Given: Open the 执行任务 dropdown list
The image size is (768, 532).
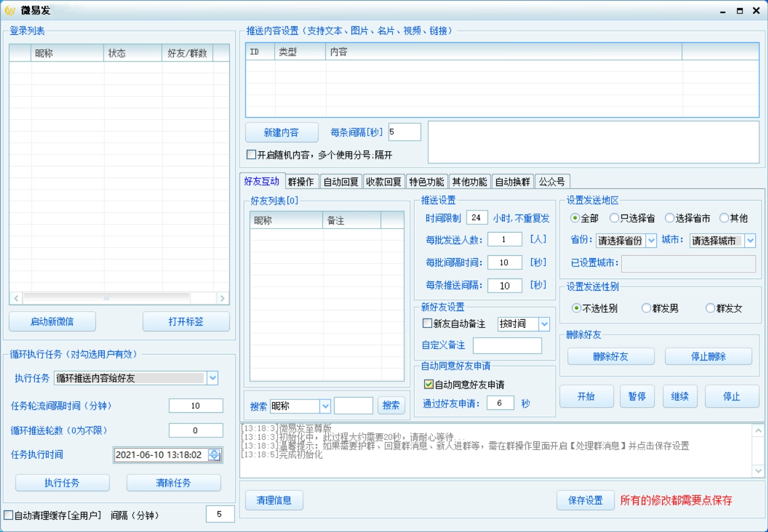Looking at the screenshot, I should coord(212,378).
